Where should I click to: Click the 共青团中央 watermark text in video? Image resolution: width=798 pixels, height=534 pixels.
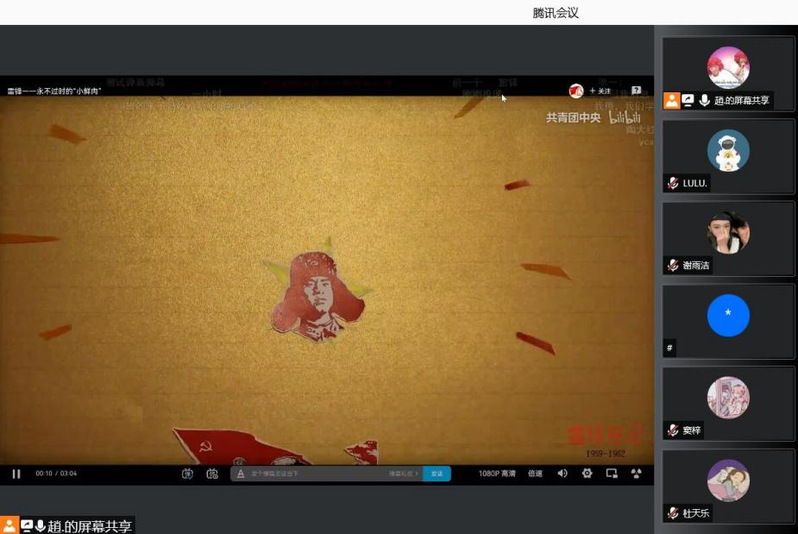[573, 118]
